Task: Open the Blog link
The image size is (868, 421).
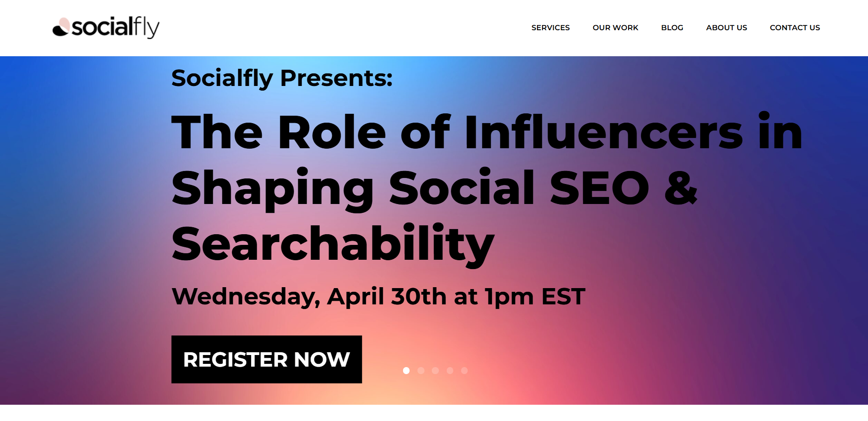Action: tap(672, 28)
